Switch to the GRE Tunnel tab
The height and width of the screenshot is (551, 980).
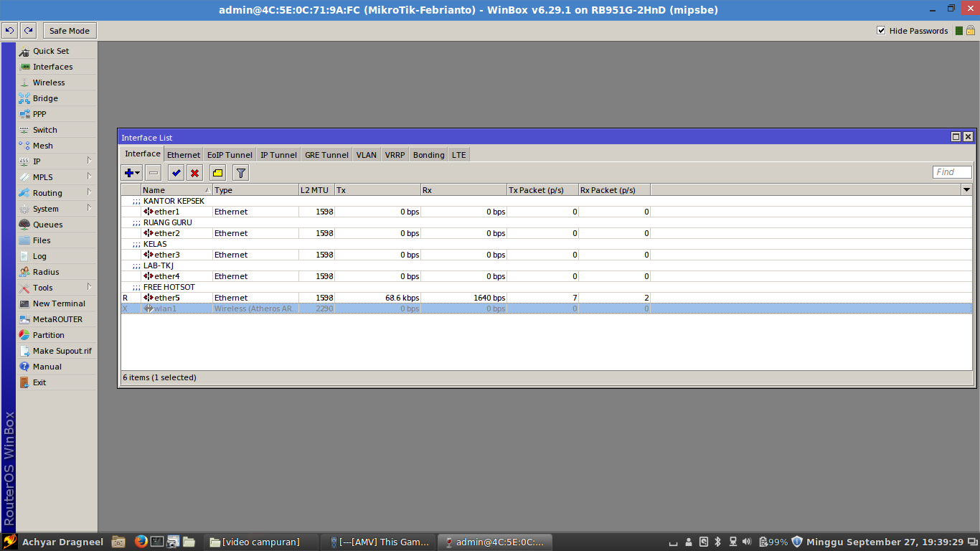point(326,155)
